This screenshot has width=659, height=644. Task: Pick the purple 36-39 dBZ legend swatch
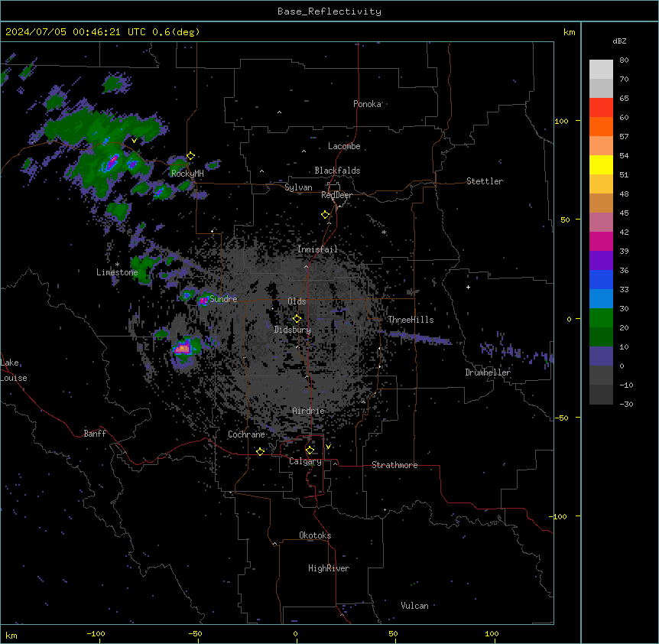(601, 261)
